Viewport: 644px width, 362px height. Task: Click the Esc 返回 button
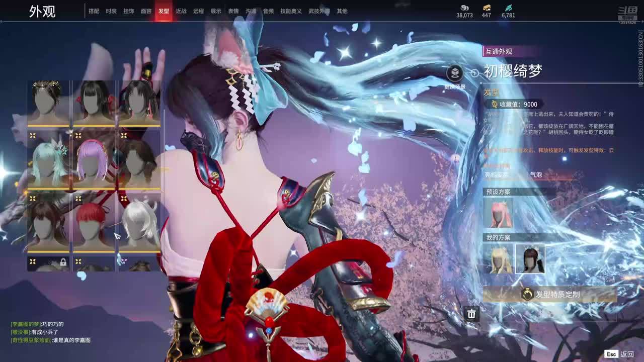pos(619,354)
